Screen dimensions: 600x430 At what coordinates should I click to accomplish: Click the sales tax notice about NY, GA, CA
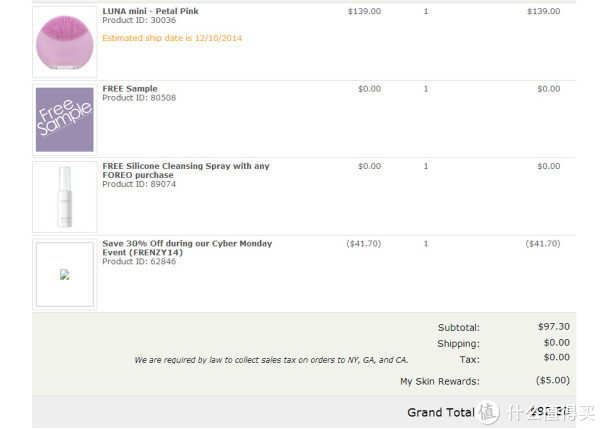(271, 360)
